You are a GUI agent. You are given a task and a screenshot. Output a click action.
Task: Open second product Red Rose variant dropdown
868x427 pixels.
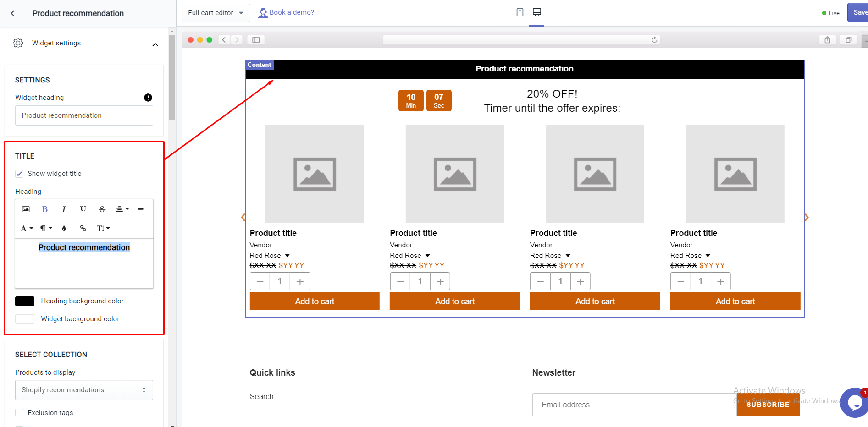pos(410,256)
